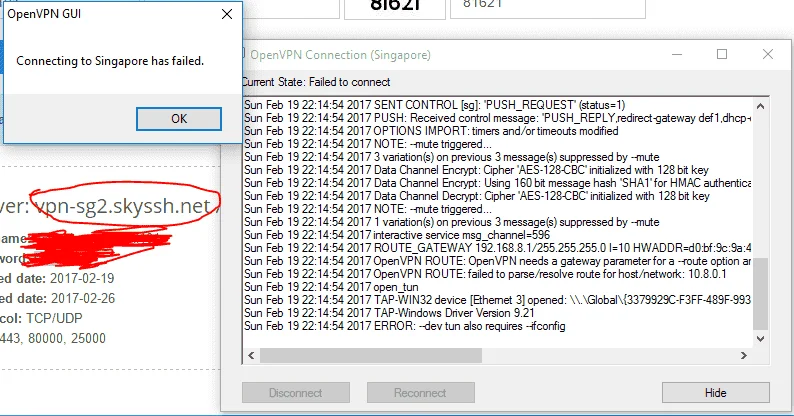
Task: Select the 'OPTIONS IMPORT: timers' log line
Action: click(x=431, y=131)
